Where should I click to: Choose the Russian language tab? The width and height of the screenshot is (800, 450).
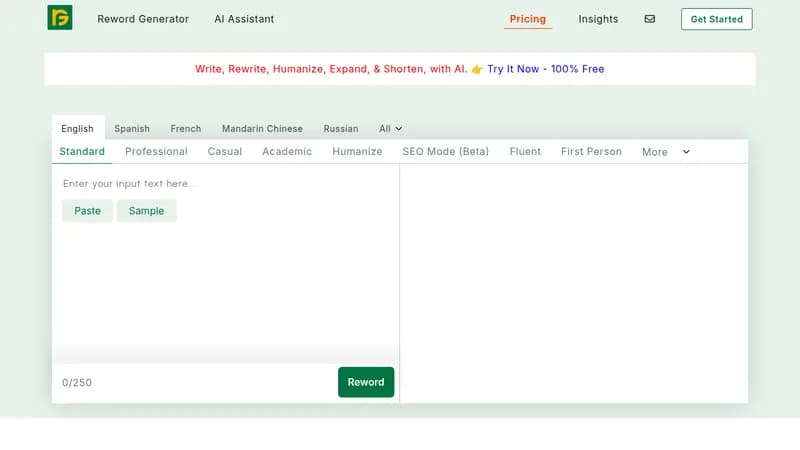[341, 129]
